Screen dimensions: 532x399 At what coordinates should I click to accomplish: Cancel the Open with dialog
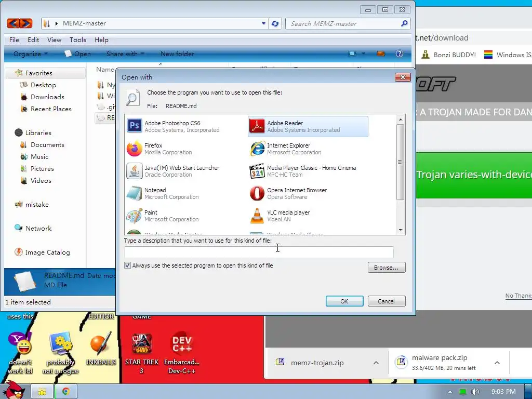pyautogui.click(x=387, y=301)
